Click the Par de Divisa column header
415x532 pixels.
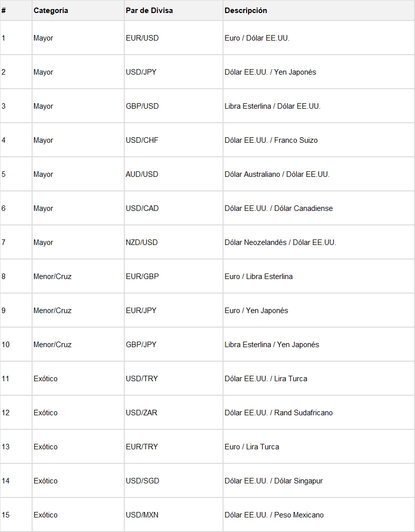[149, 11]
